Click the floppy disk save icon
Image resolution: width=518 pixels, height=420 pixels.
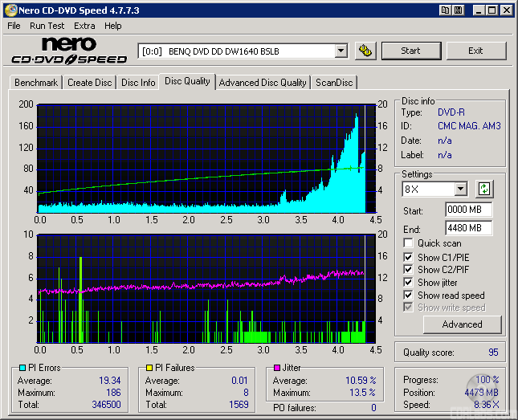coord(458,10)
